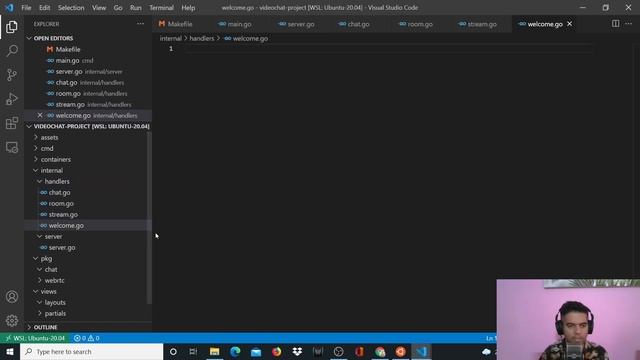Open Cortana circle on taskbar

[x=173, y=351]
